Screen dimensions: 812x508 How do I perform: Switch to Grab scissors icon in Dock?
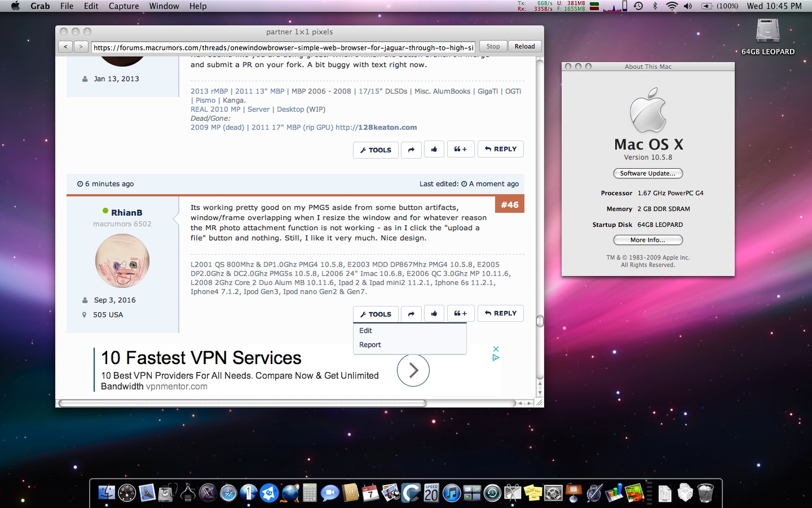click(513, 493)
